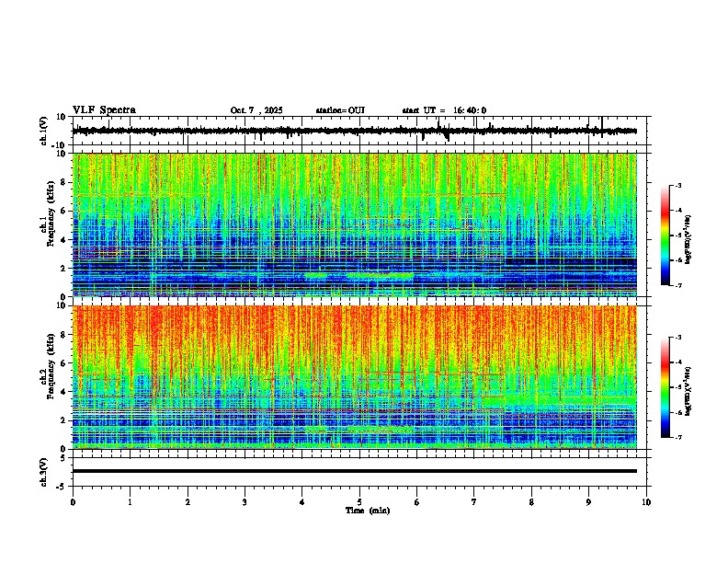Click the time axis tick label "0"
728x563 pixels.
(73, 502)
